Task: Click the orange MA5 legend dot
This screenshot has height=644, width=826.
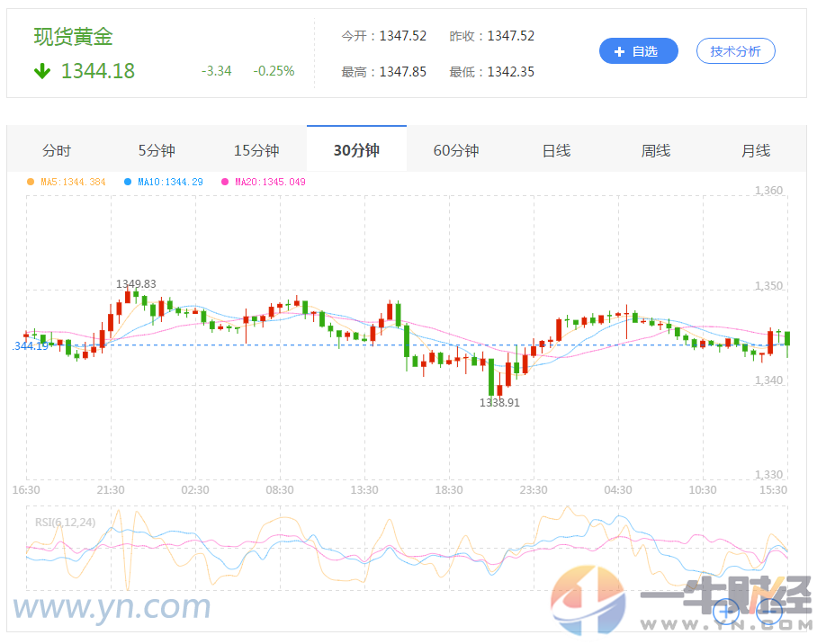Action: point(30,182)
